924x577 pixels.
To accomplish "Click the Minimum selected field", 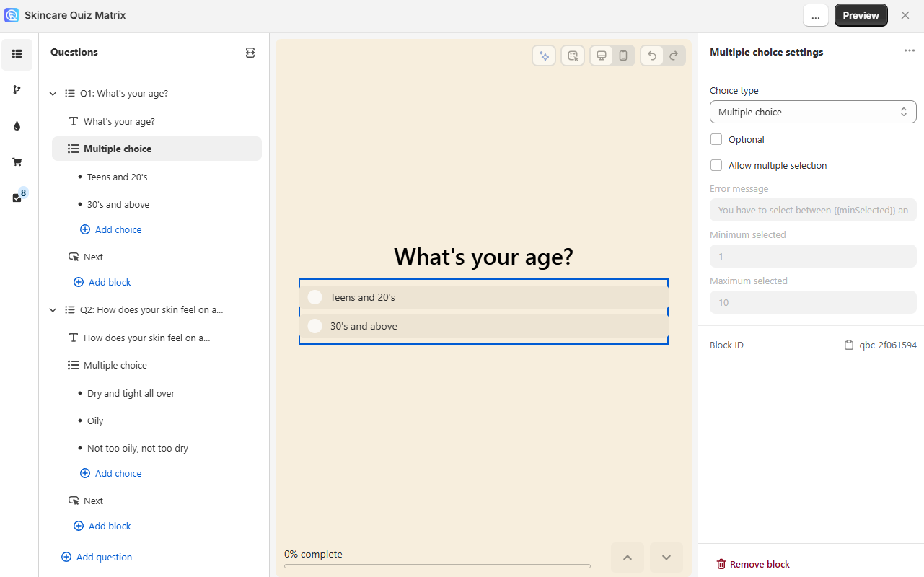I will click(x=813, y=256).
